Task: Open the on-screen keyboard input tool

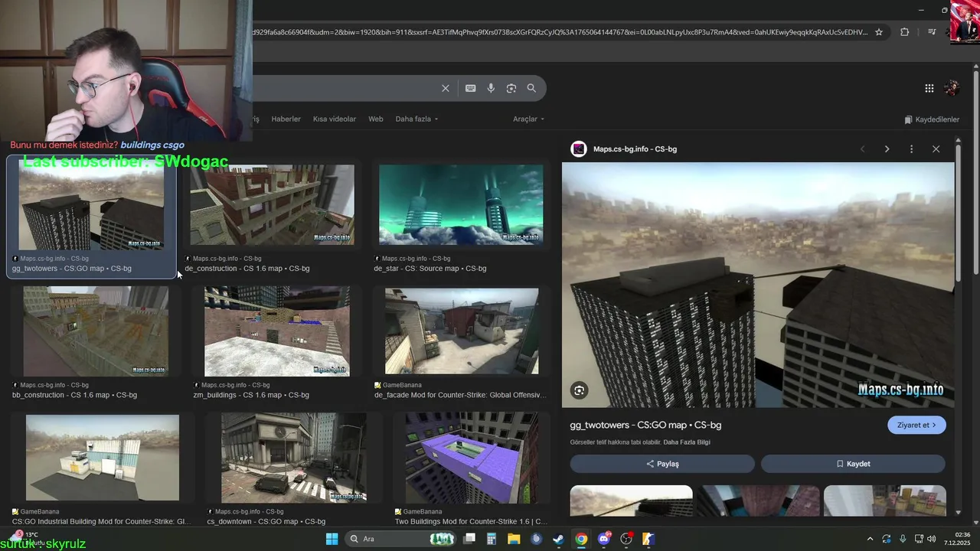Action: point(471,88)
